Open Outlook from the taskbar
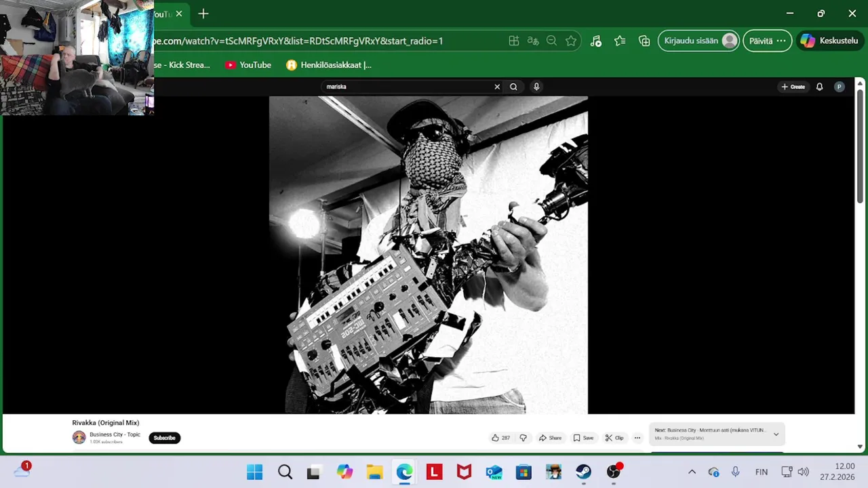Image resolution: width=868 pixels, height=488 pixels. [x=494, y=472]
